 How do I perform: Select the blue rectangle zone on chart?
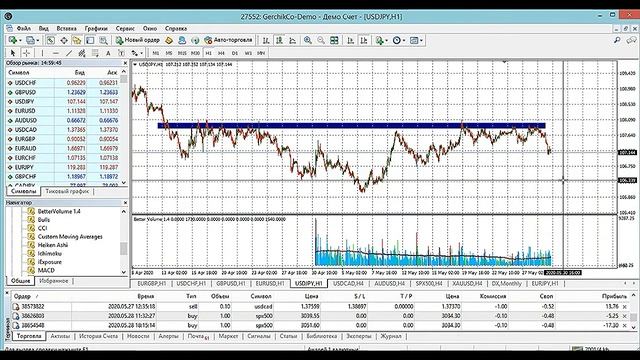point(351,126)
